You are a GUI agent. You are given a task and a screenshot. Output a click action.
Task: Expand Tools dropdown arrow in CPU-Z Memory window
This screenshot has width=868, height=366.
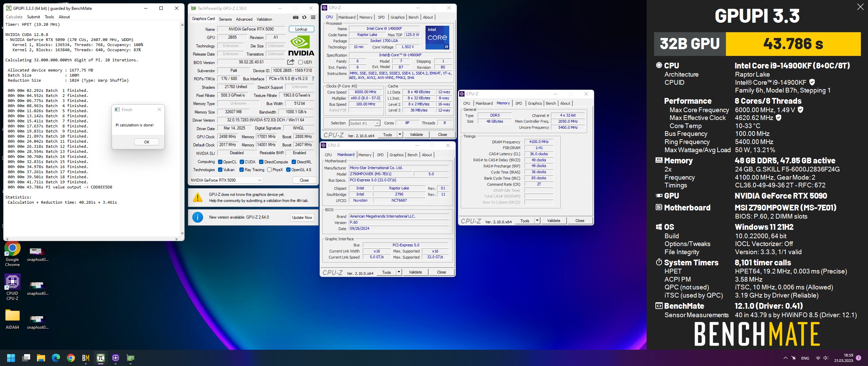pos(537,221)
